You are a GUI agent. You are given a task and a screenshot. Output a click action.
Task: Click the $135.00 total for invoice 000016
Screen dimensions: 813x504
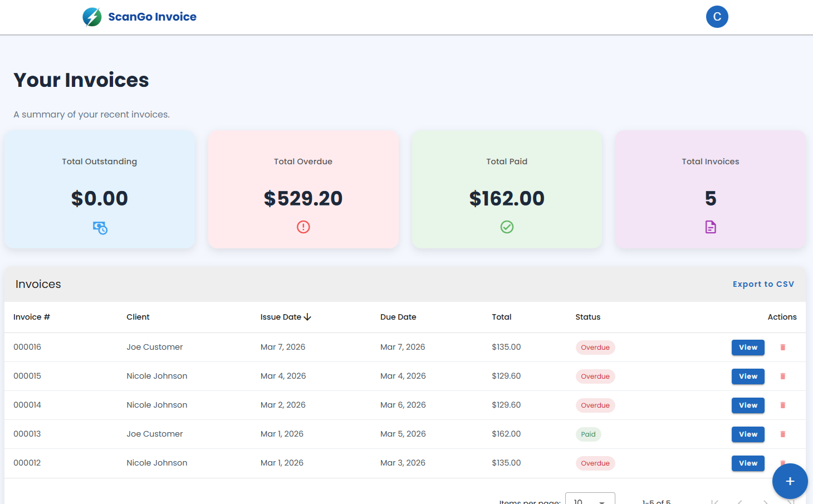[506, 347]
